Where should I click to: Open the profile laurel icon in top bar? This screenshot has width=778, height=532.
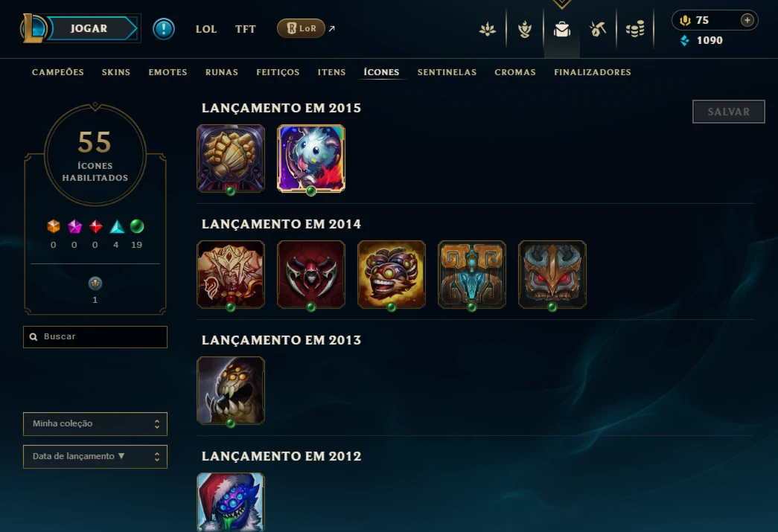525,30
